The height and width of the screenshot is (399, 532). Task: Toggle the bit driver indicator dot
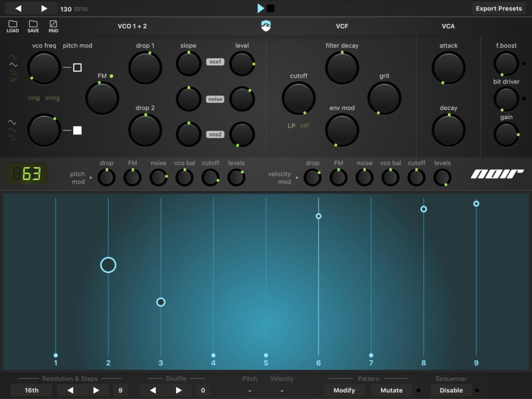(x=524, y=98)
